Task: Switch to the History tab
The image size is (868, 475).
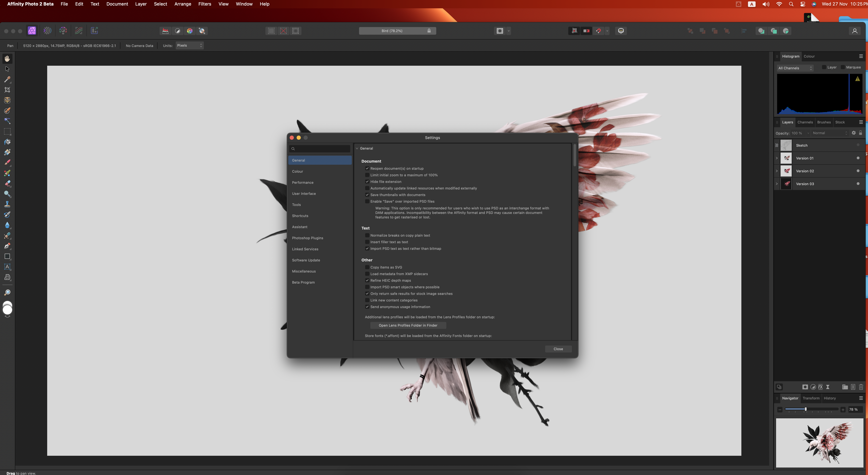Action: pos(830,398)
